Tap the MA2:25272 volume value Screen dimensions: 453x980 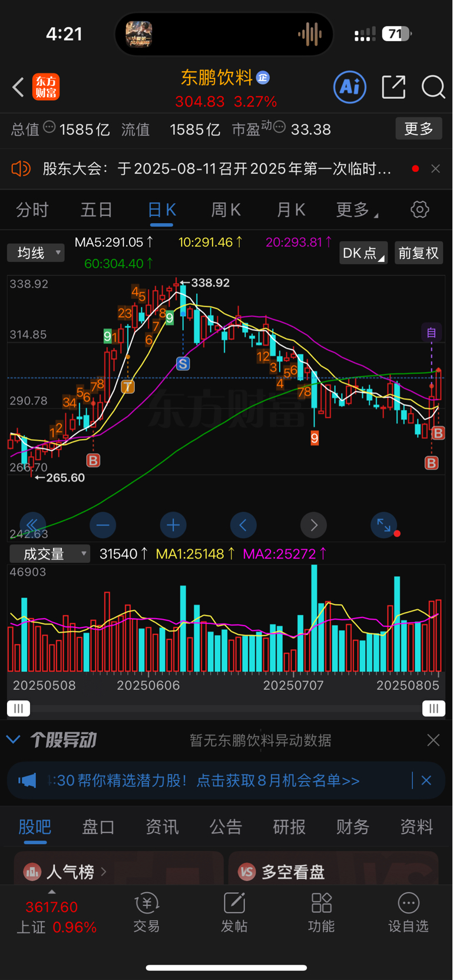285,554
